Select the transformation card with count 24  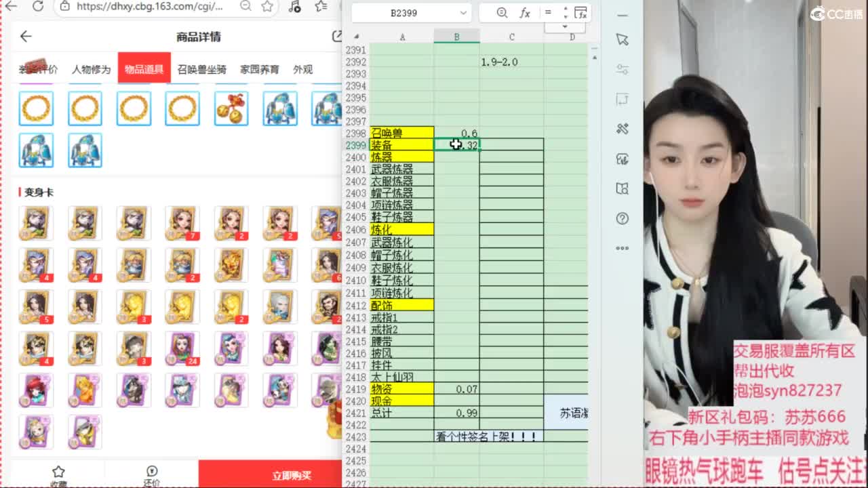pyautogui.click(x=182, y=348)
